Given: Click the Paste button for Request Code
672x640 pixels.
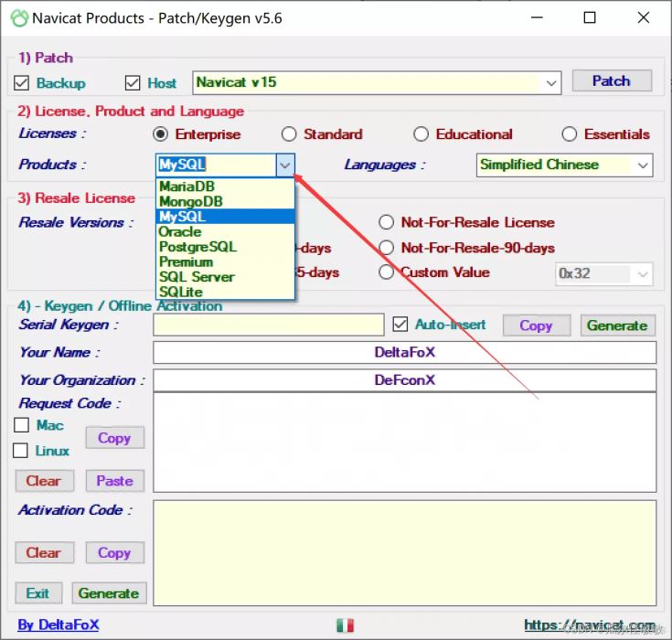Looking at the screenshot, I should [x=114, y=481].
